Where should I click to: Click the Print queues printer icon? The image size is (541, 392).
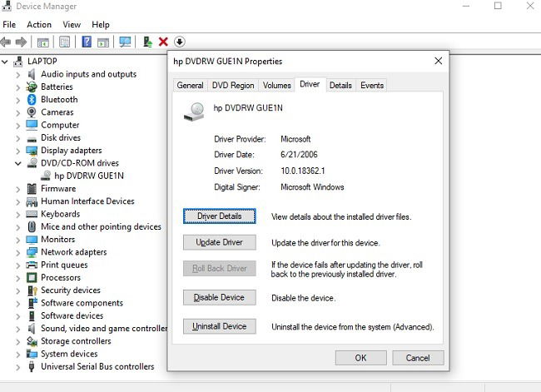(x=32, y=265)
